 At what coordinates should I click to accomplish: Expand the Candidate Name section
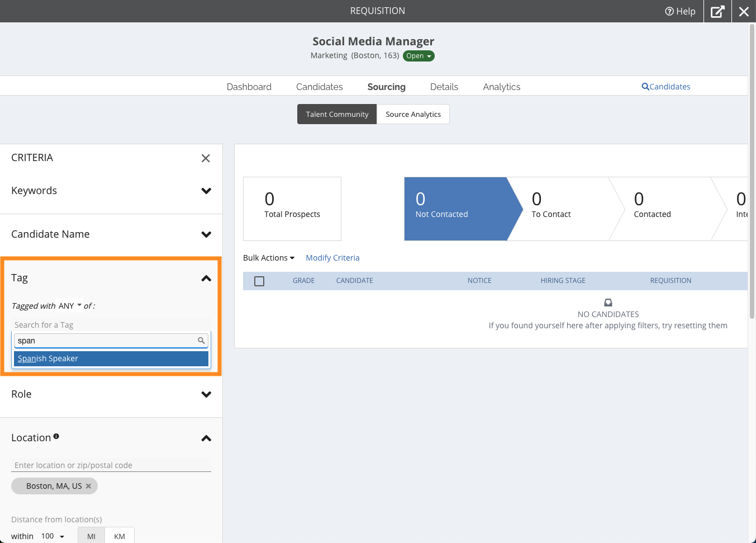[x=206, y=234]
